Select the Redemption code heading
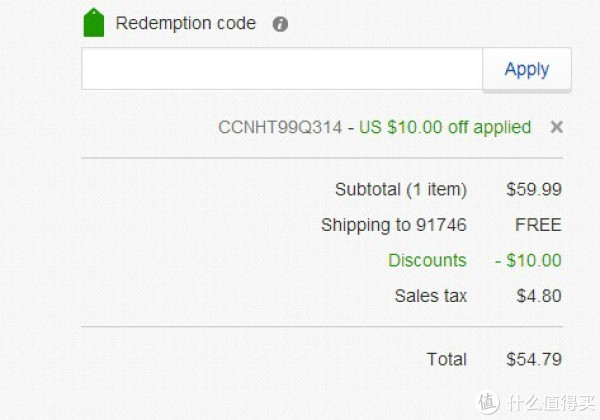Viewport: 600px width, 420px height. point(186,23)
